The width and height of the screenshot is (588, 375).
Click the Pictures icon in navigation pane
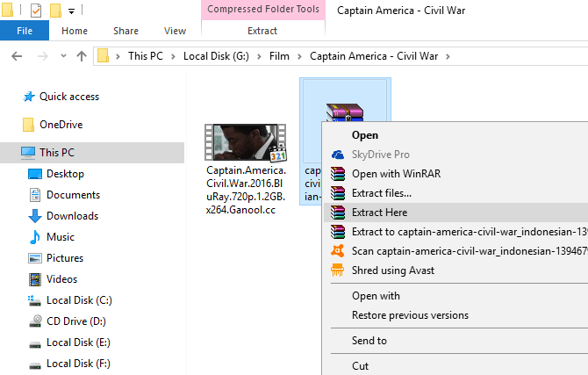click(35, 258)
